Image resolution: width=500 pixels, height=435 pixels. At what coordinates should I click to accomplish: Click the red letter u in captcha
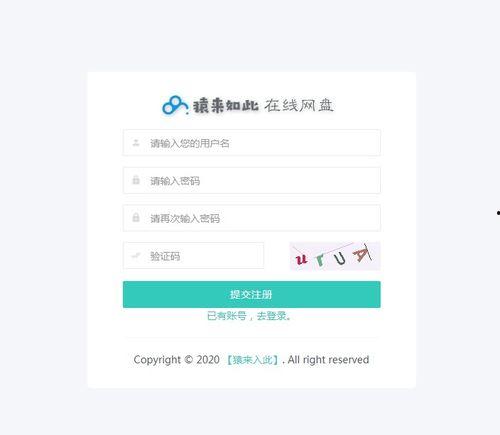pos(301,259)
